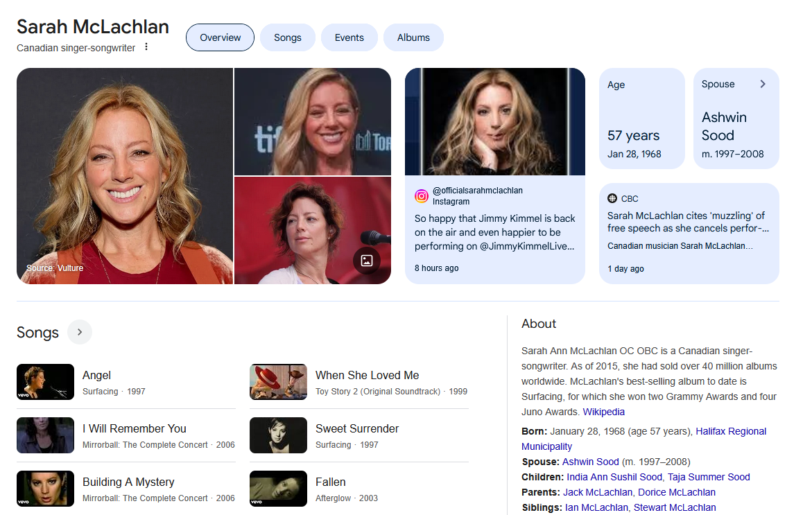Click the Instagram logo icon
Image resolution: width=812 pixels, height=515 pixels.
pos(422,196)
